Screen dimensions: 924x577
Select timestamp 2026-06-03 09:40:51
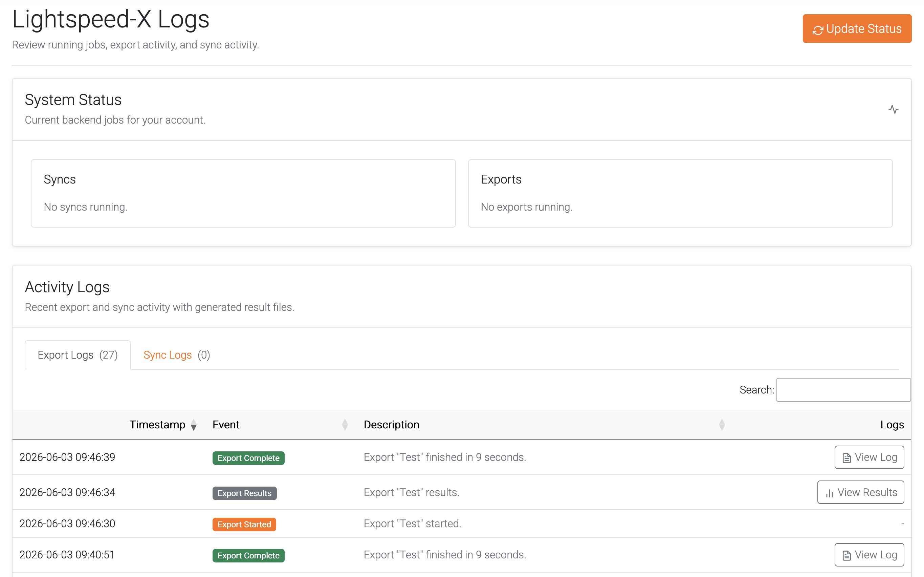point(67,555)
